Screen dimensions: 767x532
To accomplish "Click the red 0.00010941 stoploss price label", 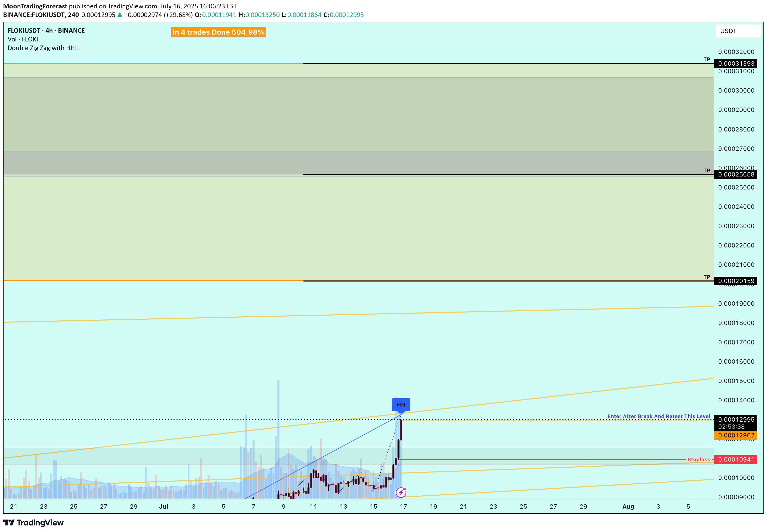I will click(x=735, y=459).
